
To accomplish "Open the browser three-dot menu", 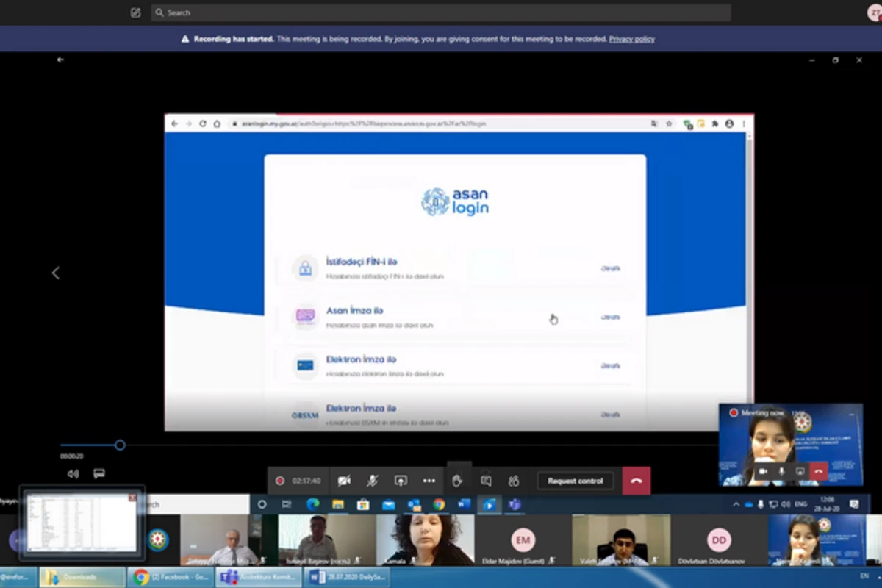I will (743, 124).
